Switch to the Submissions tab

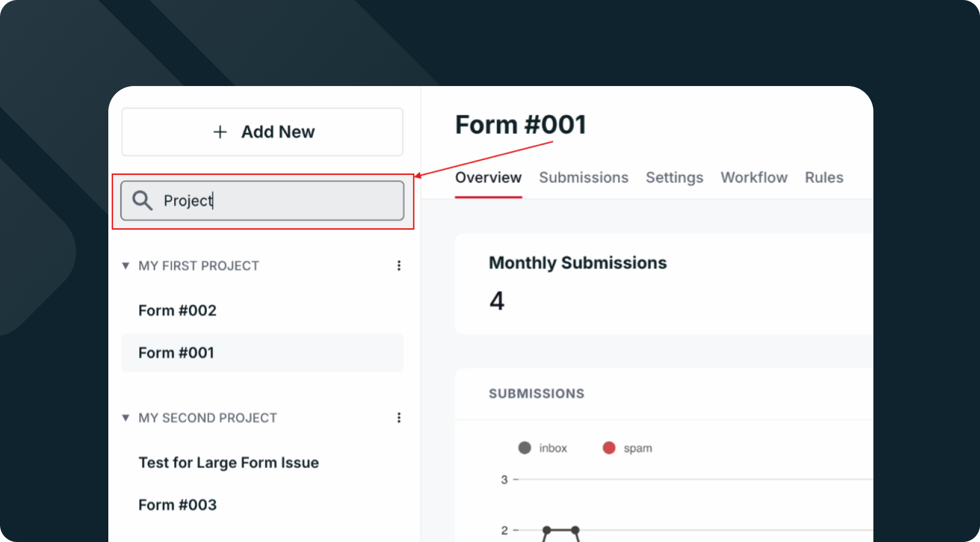click(583, 178)
